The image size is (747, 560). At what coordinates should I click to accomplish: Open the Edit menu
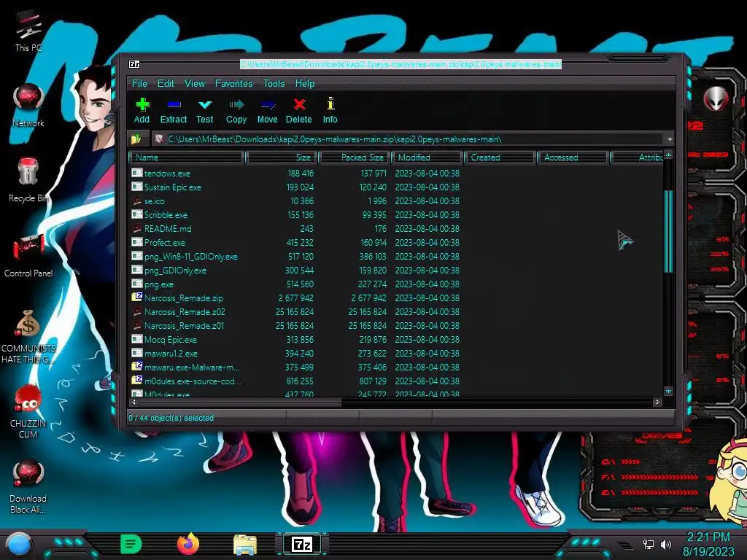166,83
